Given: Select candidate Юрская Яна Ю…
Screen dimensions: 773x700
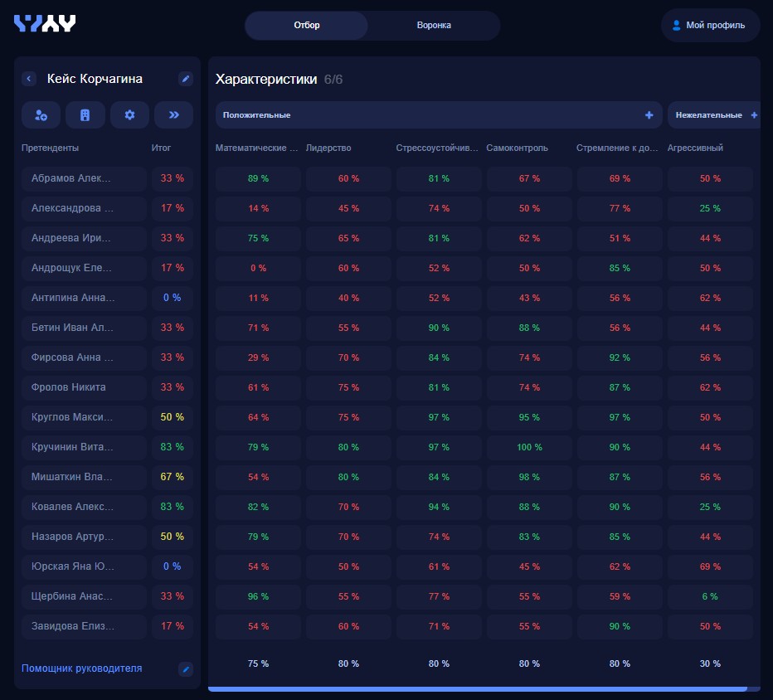Looking at the screenshot, I should point(84,566).
